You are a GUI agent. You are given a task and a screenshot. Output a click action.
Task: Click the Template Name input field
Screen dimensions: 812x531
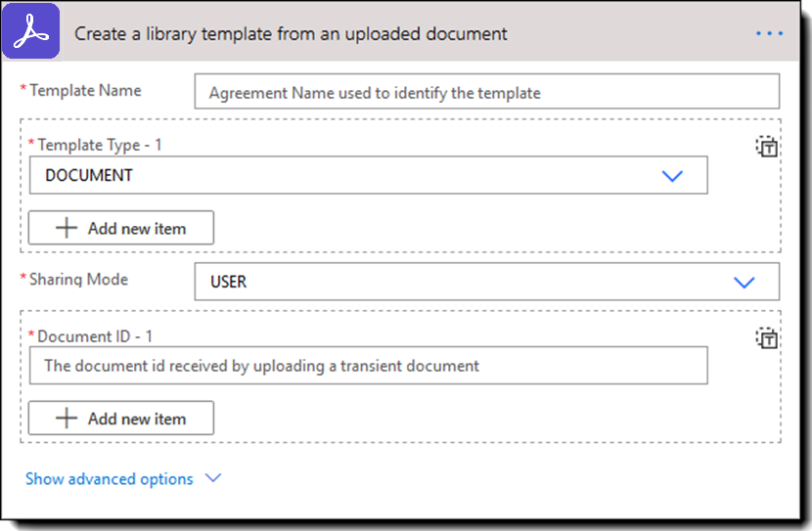486,93
